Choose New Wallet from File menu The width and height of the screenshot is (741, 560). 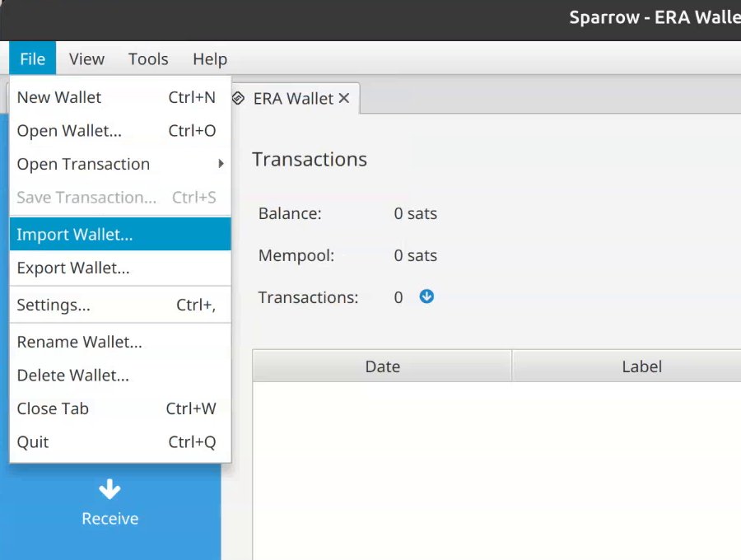(120, 97)
